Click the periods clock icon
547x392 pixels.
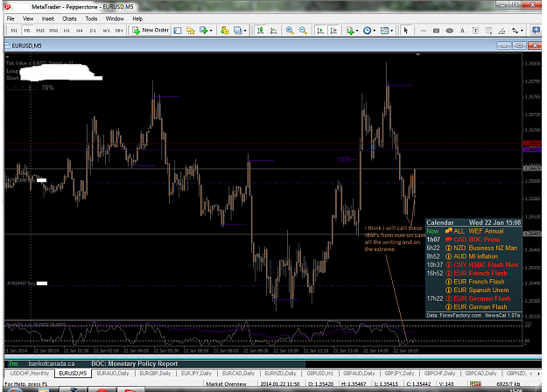click(x=367, y=31)
